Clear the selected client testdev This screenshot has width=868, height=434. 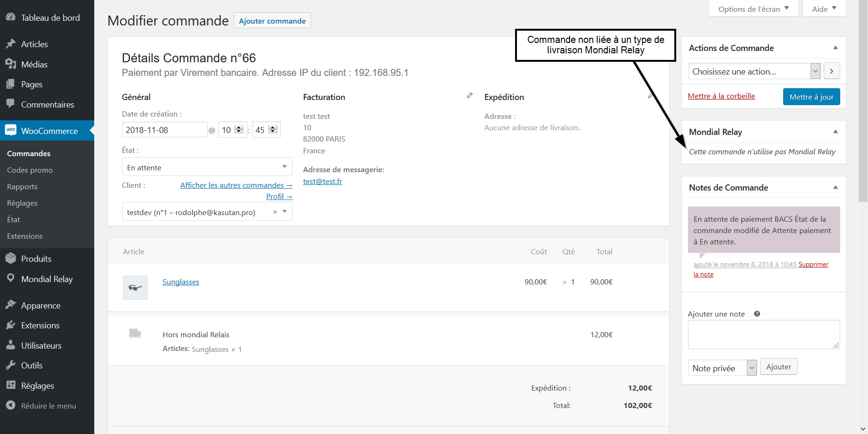click(x=275, y=212)
